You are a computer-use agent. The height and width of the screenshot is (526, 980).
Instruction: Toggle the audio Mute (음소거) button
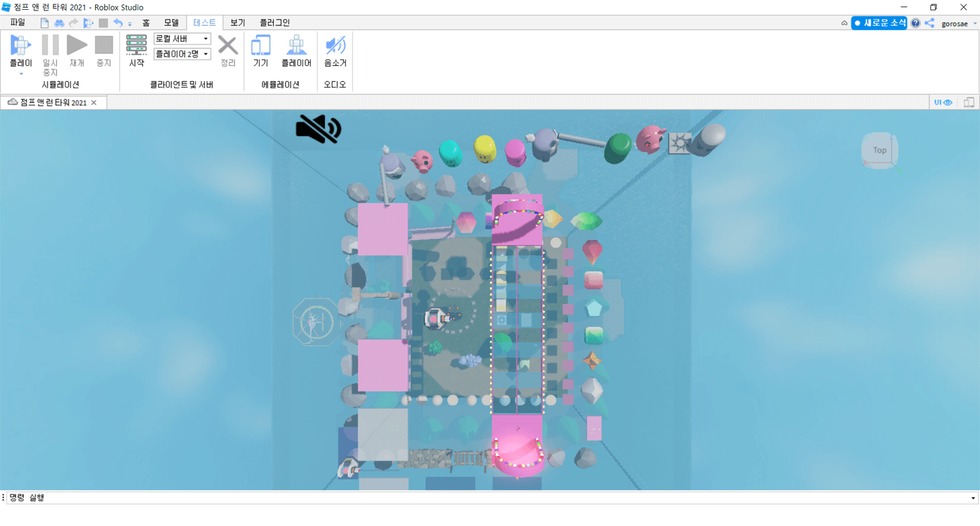[335, 50]
